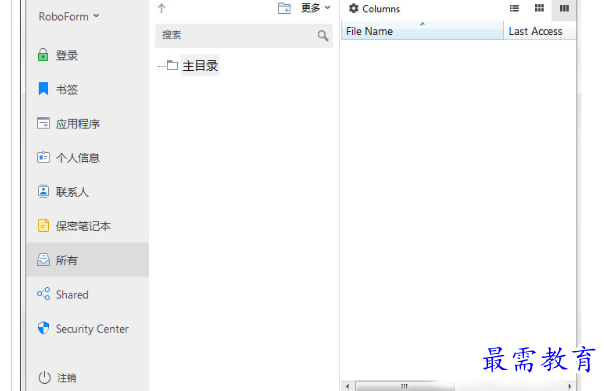The width and height of the screenshot is (604, 391).
Task: Click the horizontal scrollbar thumb
Action: 404,386
